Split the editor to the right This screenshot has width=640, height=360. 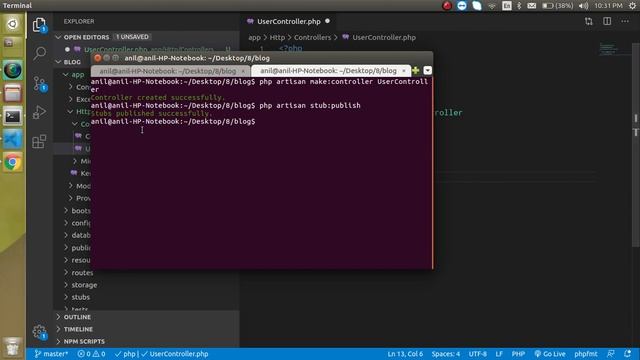pos(607,21)
